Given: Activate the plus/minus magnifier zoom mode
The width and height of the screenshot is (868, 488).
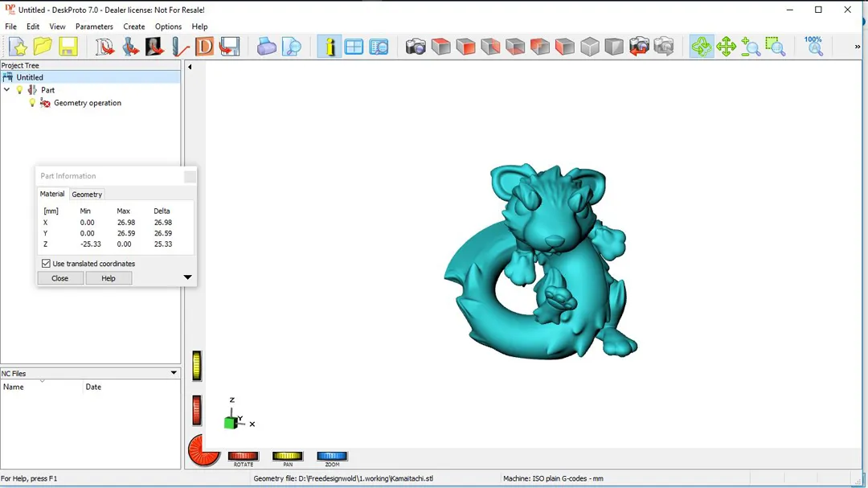Looking at the screenshot, I should coord(751,47).
